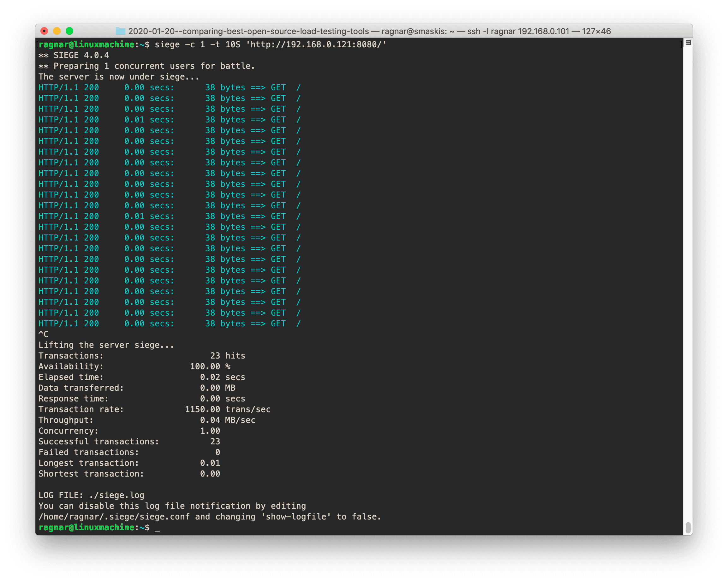Click the 'Failed transactions' value 0
728x582 pixels.
(x=218, y=452)
